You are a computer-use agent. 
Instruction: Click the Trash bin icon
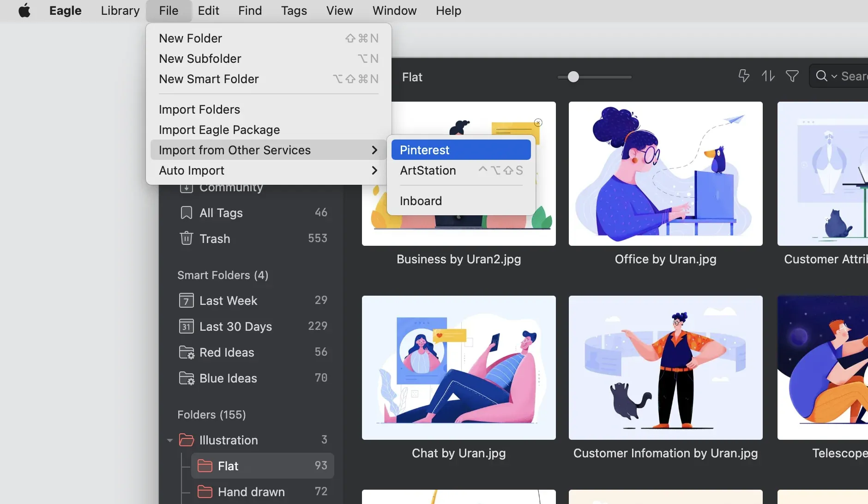click(186, 238)
